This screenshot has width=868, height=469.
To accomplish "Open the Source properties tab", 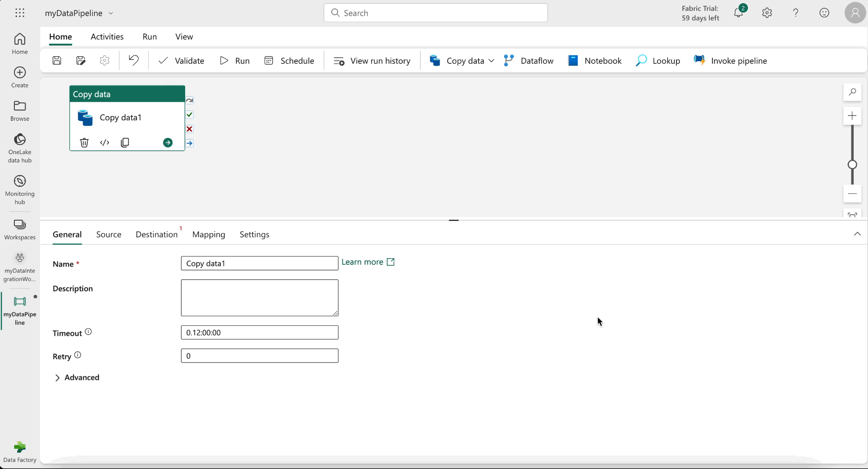I will click(109, 234).
